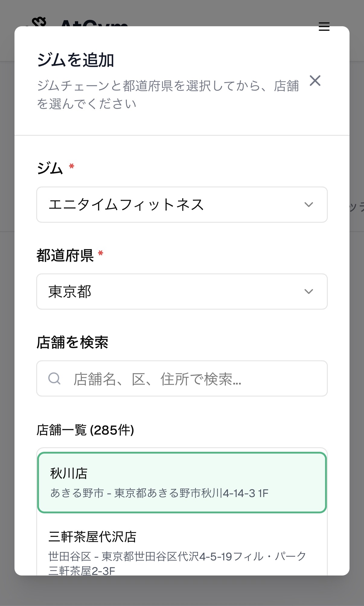Screen dimensions: 364x606
Task: Click the AtGym brand name text
Action: point(94,24)
